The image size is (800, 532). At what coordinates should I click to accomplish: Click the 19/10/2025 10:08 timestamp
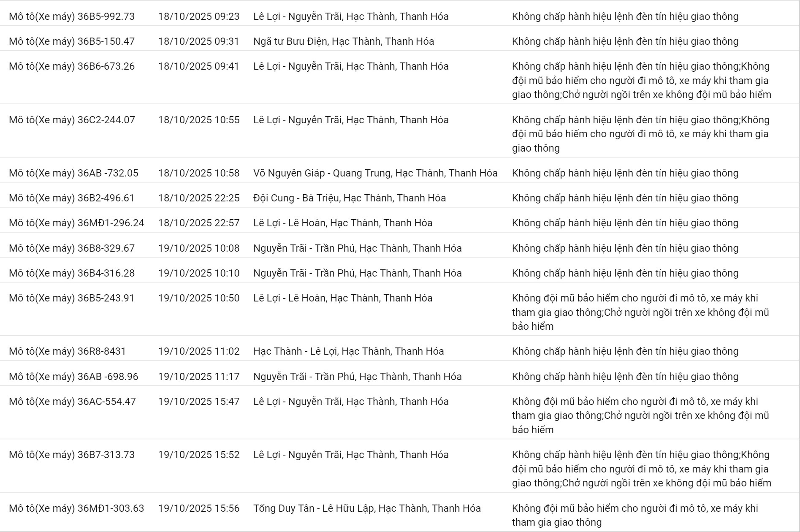(x=198, y=248)
